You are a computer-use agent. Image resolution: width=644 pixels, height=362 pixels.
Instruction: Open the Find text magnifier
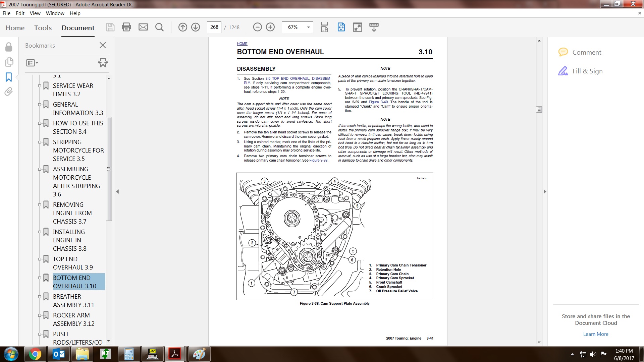point(160,27)
